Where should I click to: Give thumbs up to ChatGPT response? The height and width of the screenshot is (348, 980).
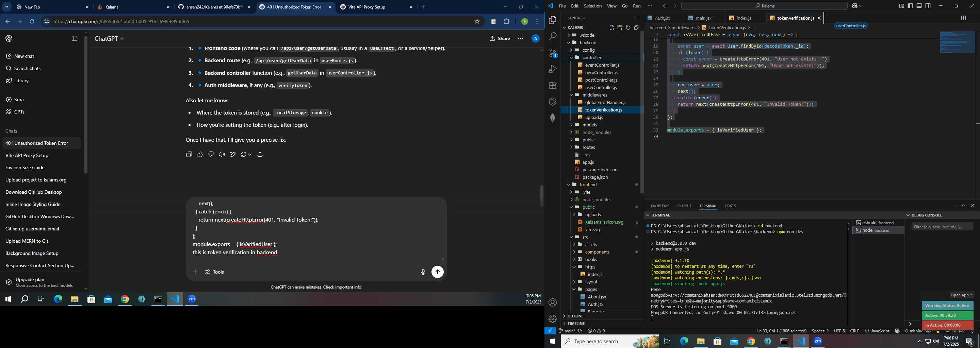coord(200,154)
